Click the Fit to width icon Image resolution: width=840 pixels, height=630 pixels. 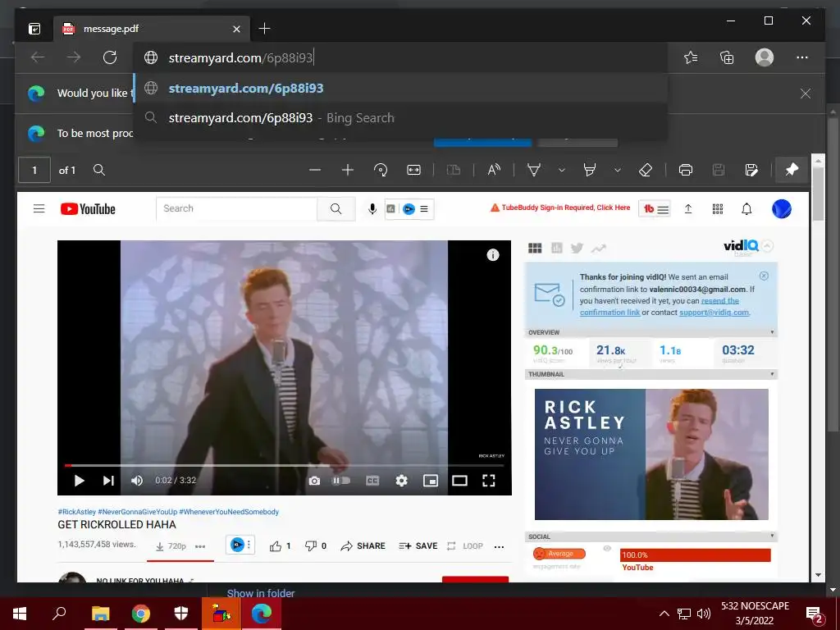click(x=413, y=171)
